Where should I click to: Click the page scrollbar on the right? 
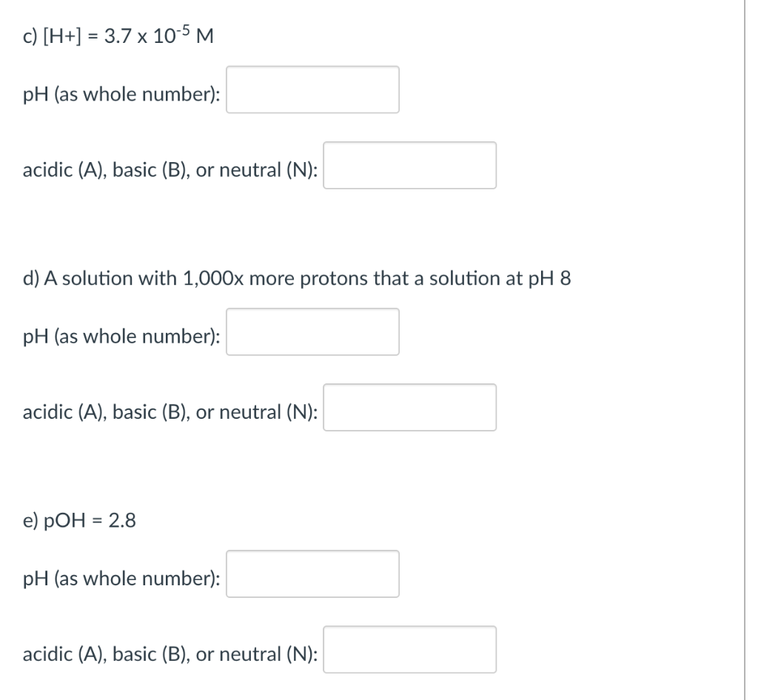coord(751,348)
